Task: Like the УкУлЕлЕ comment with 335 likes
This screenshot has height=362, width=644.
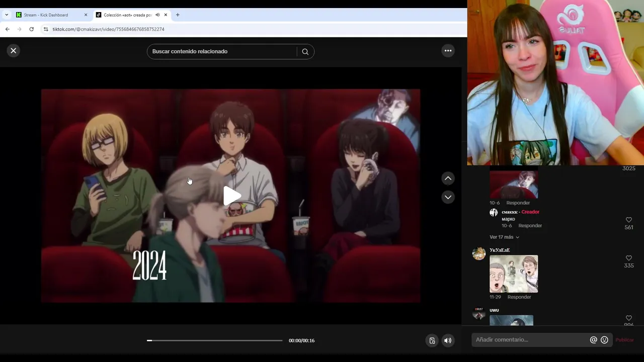Action: pos(629,258)
